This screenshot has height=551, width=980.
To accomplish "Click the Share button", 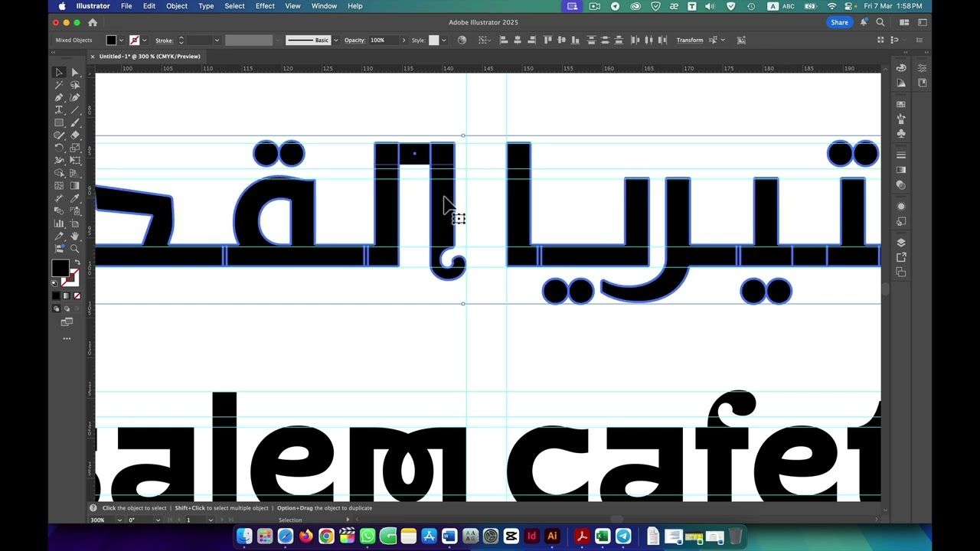I will [840, 23].
